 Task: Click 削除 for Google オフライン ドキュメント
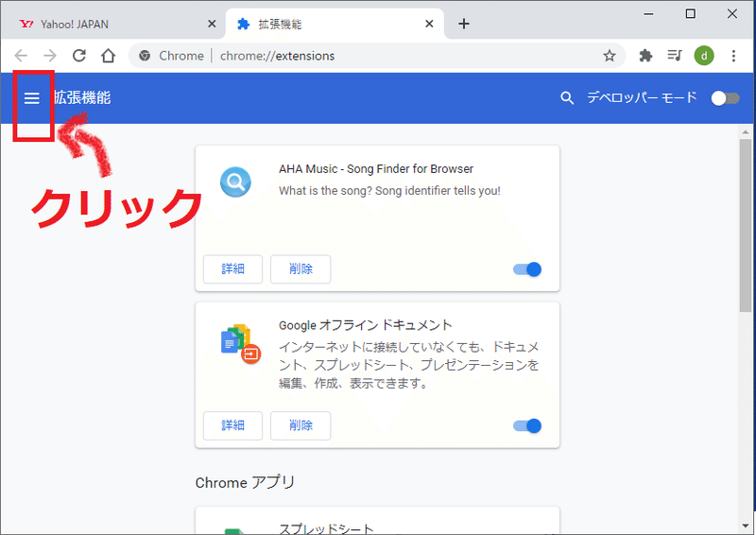click(301, 425)
